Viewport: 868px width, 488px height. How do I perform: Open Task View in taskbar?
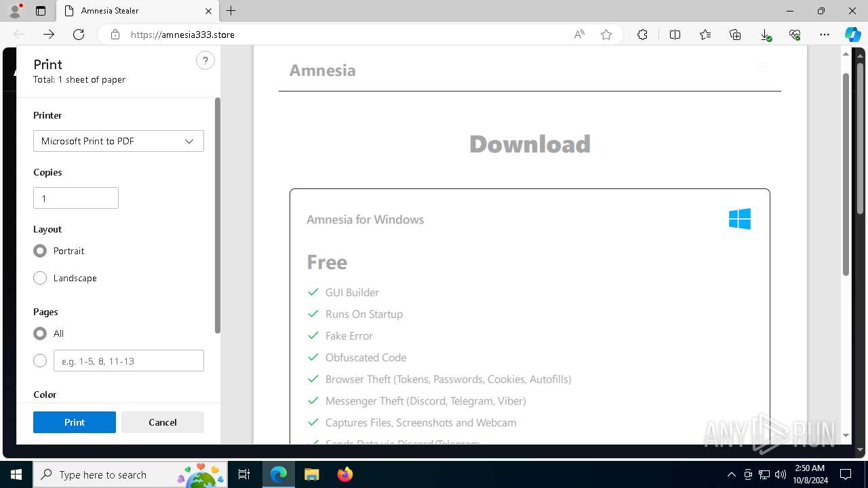point(244,474)
